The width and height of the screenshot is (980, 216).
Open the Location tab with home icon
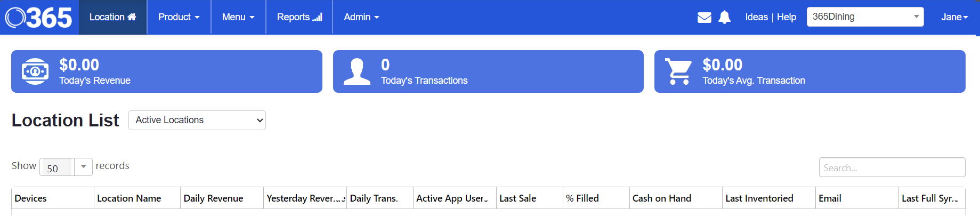pos(113,17)
